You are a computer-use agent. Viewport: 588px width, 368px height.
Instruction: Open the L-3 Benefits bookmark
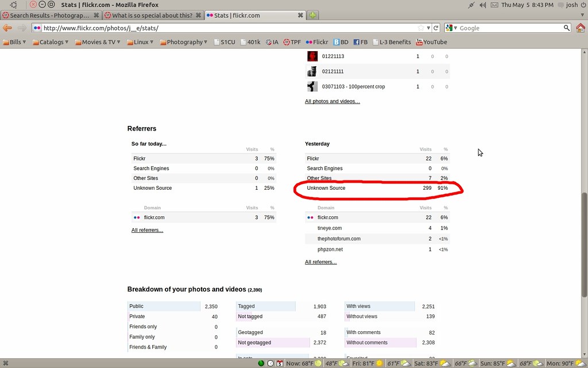pyautogui.click(x=392, y=42)
